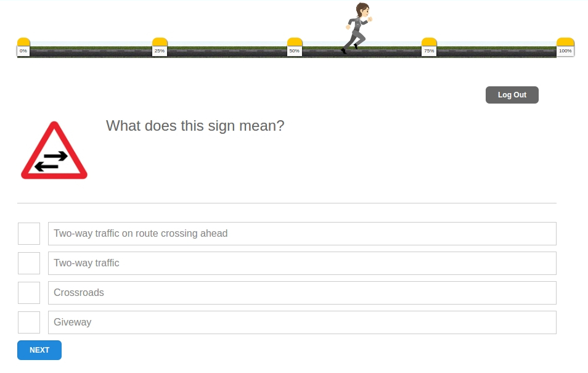Select the 'Giveway' answer box
The height and width of the screenshot is (373, 588).
[x=302, y=322]
